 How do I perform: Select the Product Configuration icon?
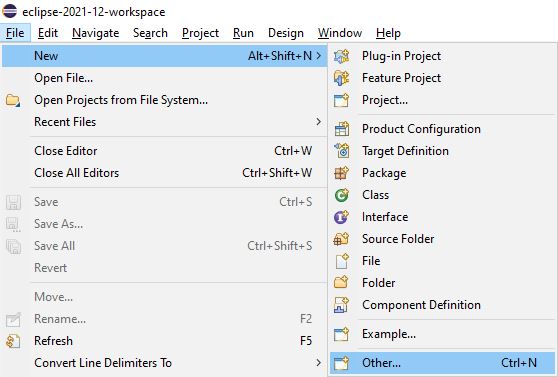[342, 129]
